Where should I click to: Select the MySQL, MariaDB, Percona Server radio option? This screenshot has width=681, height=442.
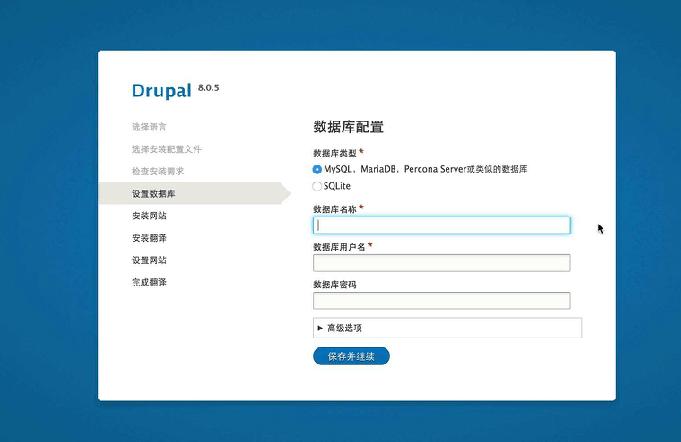(317, 169)
